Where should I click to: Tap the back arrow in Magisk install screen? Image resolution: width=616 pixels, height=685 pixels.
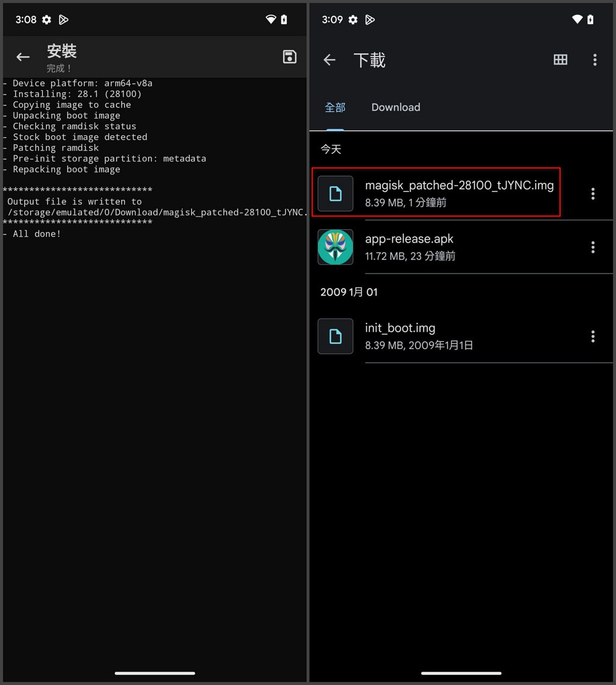click(x=23, y=57)
